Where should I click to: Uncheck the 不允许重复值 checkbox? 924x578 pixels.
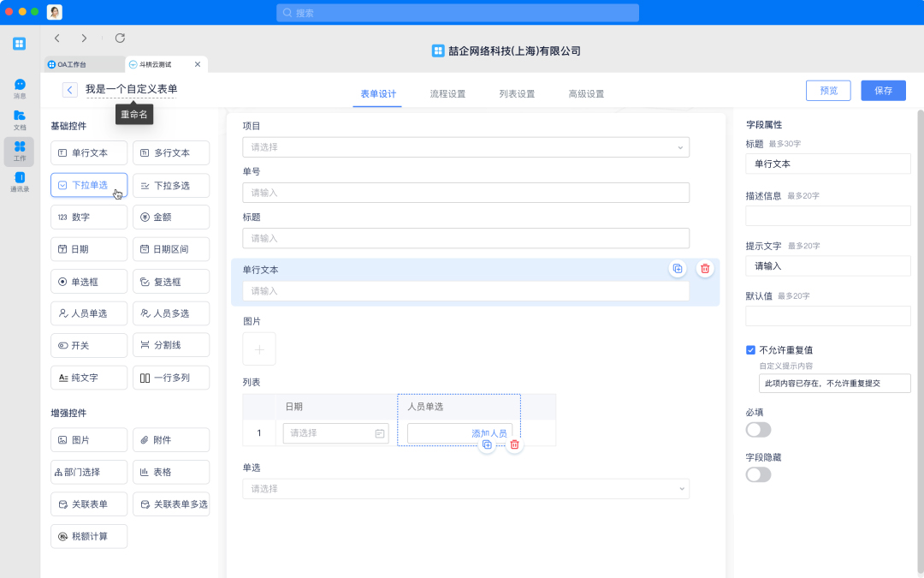(x=750, y=349)
